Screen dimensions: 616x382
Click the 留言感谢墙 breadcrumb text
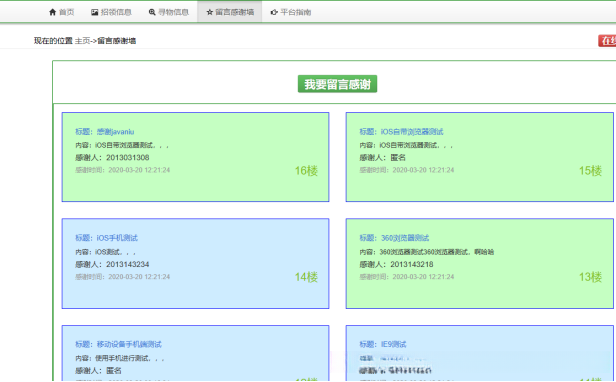coord(117,41)
